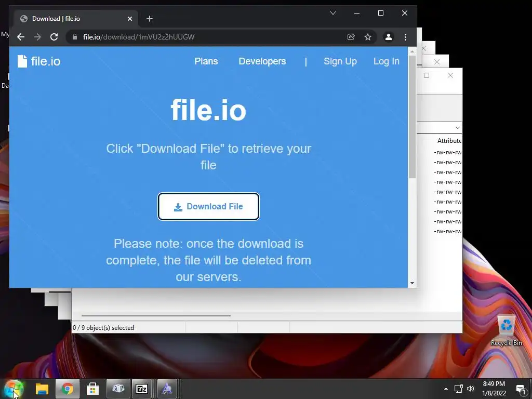Open Microsoft Store from the taskbar
This screenshot has height=399, width=532.
[92, 389]
